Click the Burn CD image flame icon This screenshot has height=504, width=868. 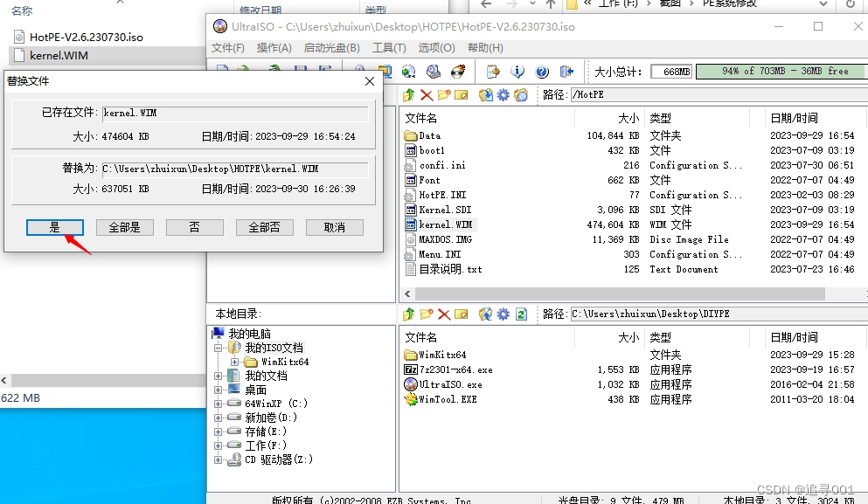click(x=458, y=72)
